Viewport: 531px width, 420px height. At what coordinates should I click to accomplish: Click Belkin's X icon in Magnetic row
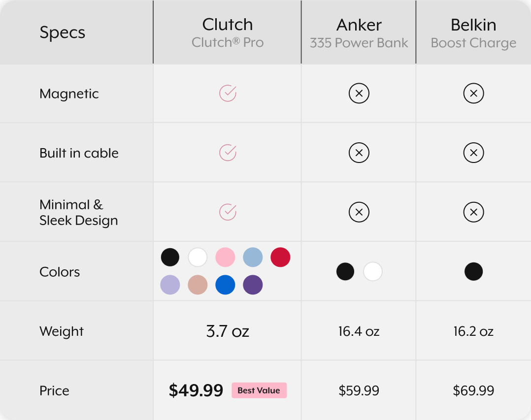(473, 94)
